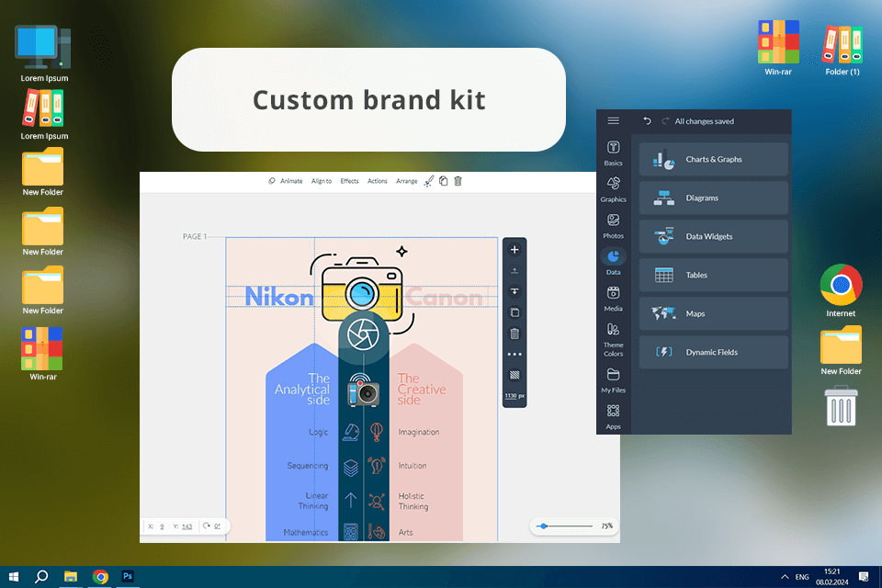Click the All changes saved status text
This screenshot has height=588, width=882.
tap(705, 121)
